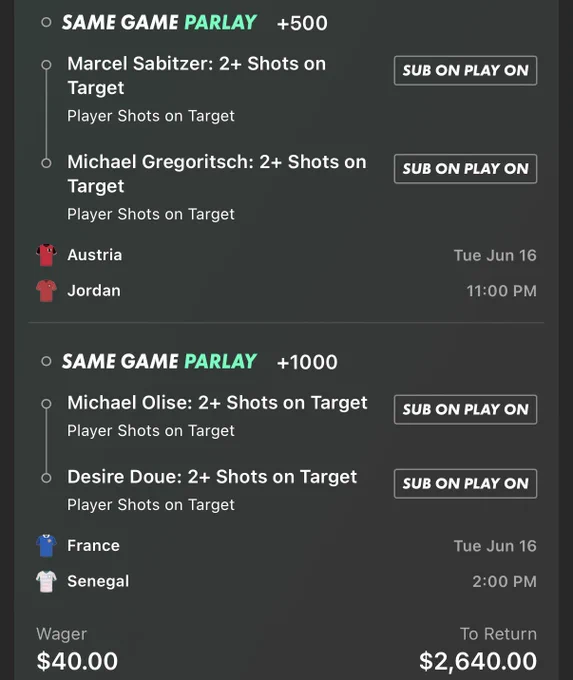Click the $2,640.00 To Return amount
The height and width of the screenshot is (680, 573).
[478, 661]
